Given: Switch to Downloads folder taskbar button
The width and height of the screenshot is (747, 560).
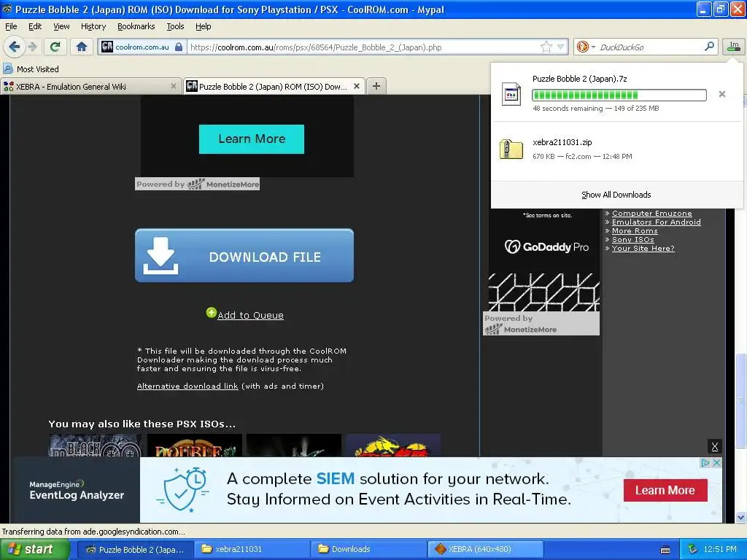Looking at the screenshot, I should pyautogui.click(x=369, y=549).
